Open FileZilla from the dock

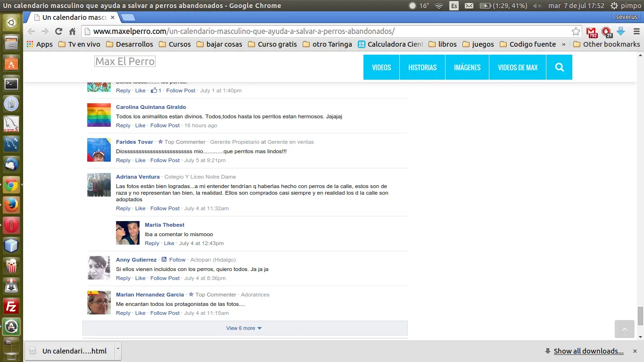(11, 306)
